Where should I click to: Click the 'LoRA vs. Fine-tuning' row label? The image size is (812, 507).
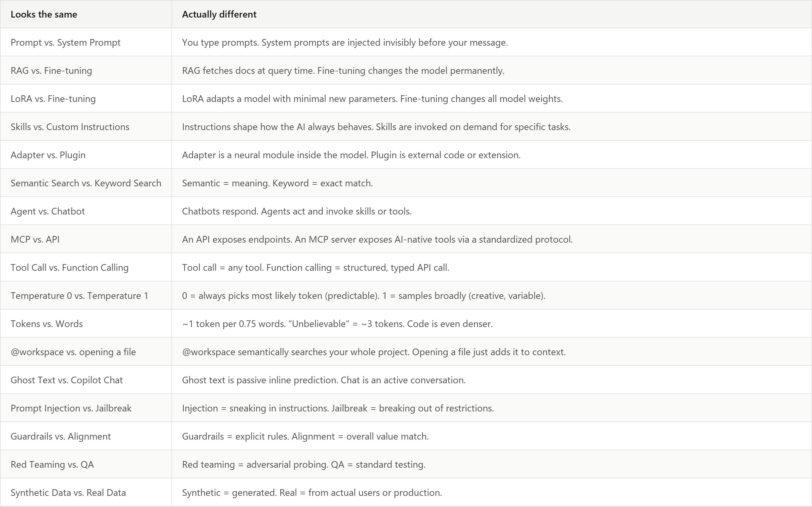tap(86, 99)
